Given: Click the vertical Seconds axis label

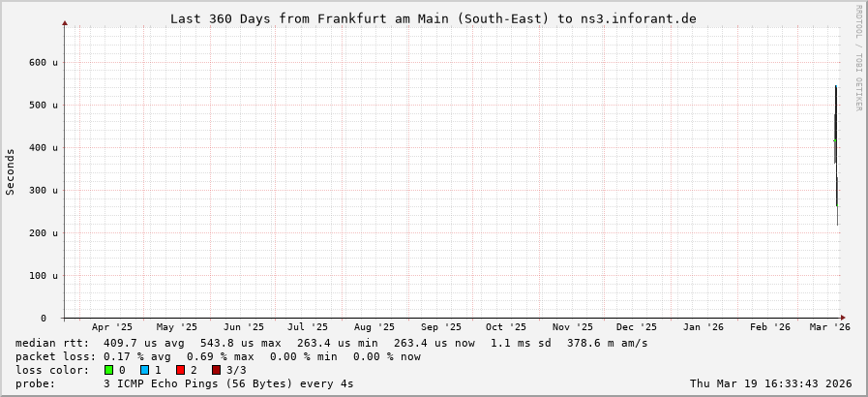Looking at the screenshot, I should (11, 171).
